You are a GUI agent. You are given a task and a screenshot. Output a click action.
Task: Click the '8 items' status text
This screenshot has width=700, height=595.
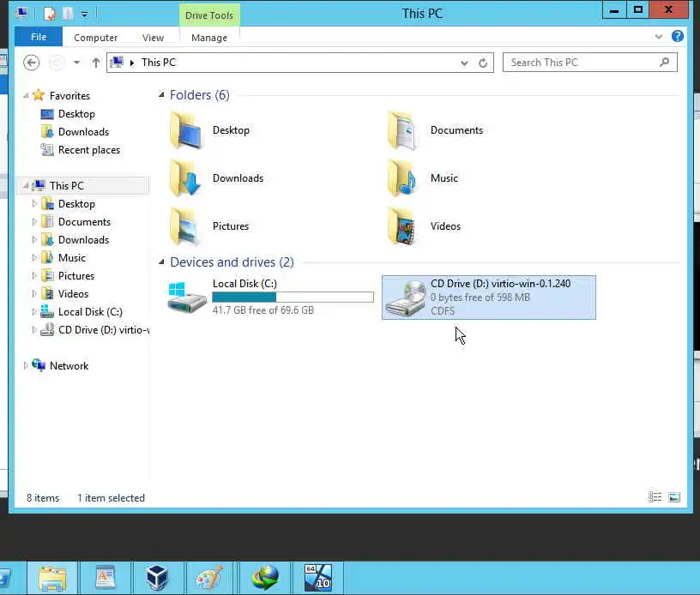43,498
